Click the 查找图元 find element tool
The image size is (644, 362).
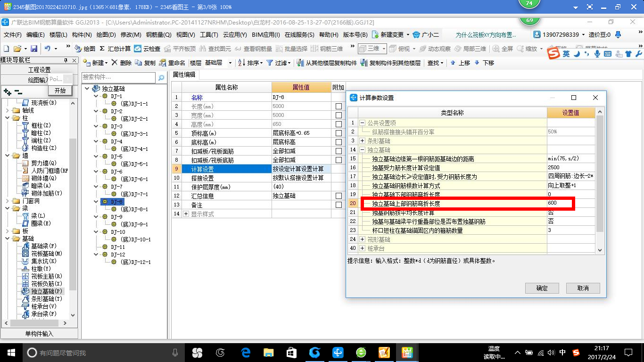pyautogui.click(x=215, y=49)
